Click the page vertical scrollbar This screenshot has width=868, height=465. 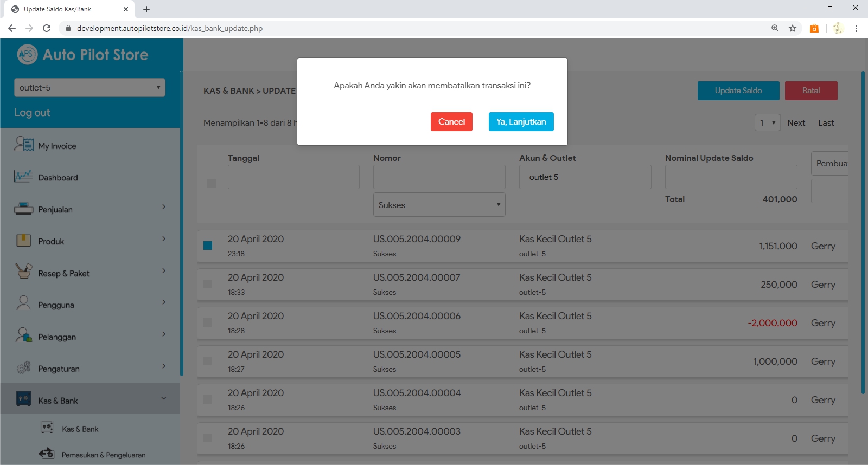[863, 233]
